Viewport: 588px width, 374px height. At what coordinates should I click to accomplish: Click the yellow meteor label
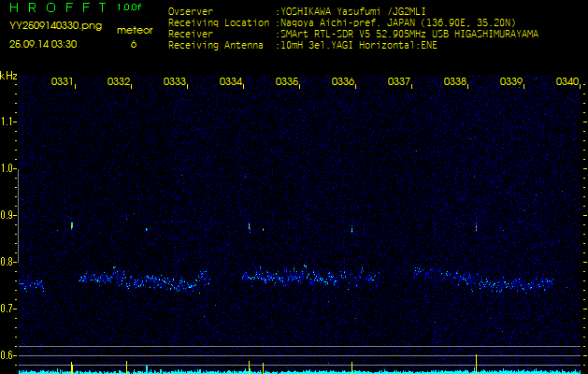134,30
